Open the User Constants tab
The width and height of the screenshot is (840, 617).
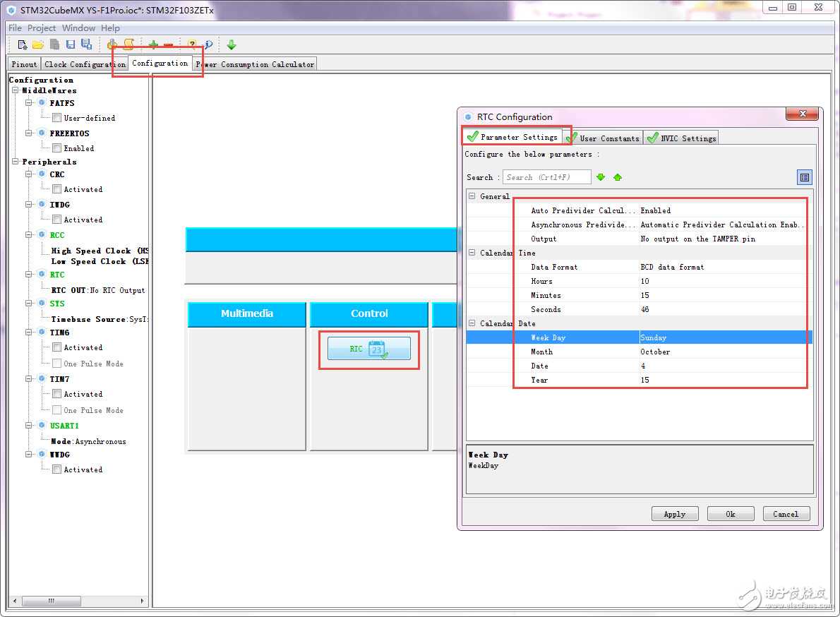coord(604,138)
